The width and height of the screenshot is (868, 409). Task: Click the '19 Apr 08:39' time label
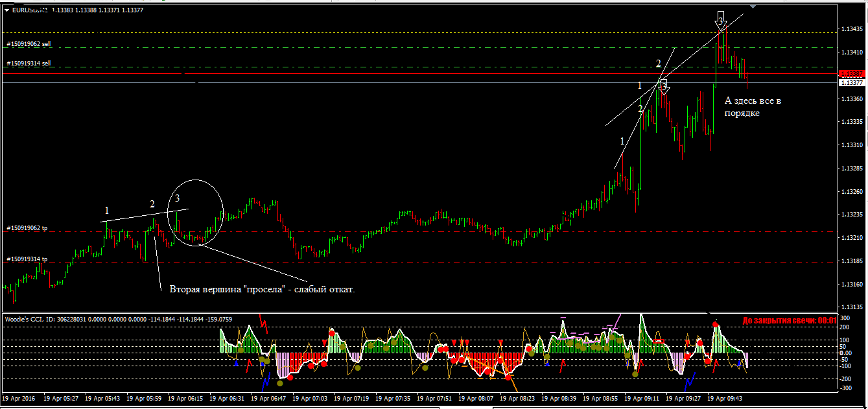click(558, 399)
